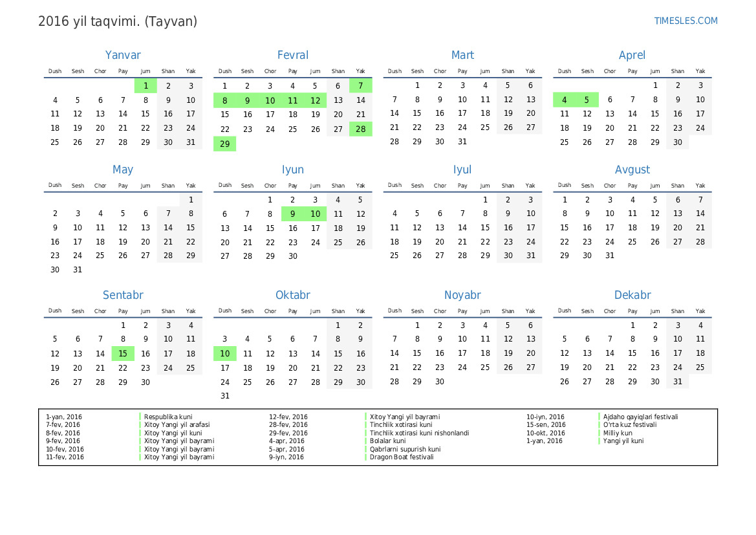Click highlighted June 10 in Iyun
Screen dimensions: 756x535
click(x=316, y=213)
